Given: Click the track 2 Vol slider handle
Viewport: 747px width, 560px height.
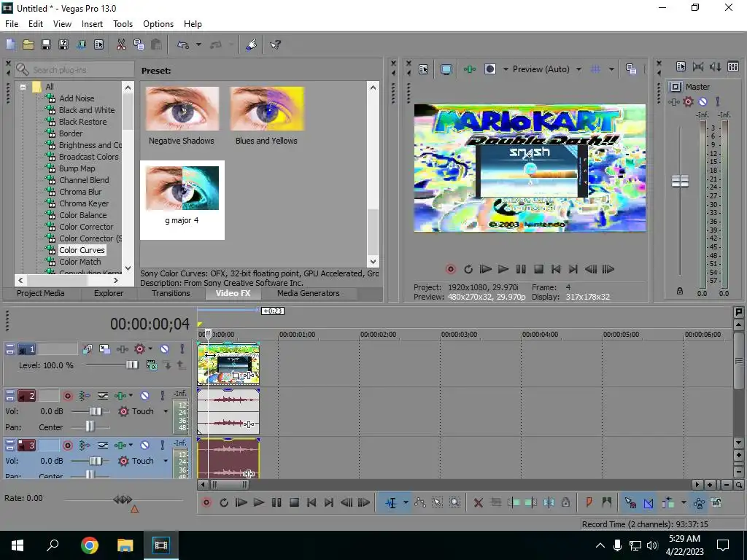Looking at the screenshot, I should point(96,411).
